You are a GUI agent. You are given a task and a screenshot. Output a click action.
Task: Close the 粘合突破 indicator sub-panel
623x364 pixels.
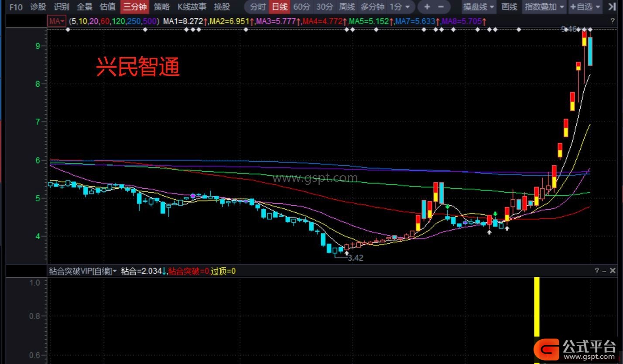613,271
